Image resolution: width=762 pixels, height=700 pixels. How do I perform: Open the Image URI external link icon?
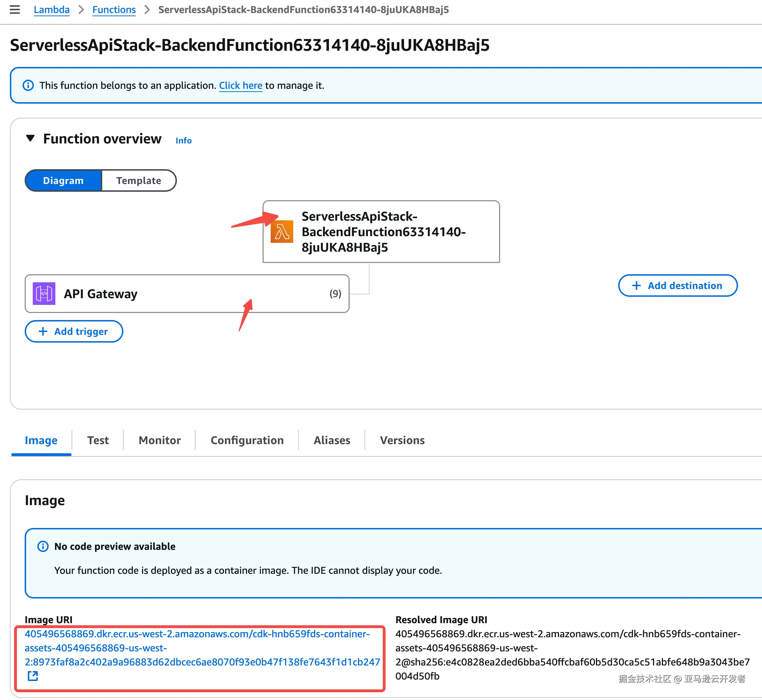tap(33, 676)
